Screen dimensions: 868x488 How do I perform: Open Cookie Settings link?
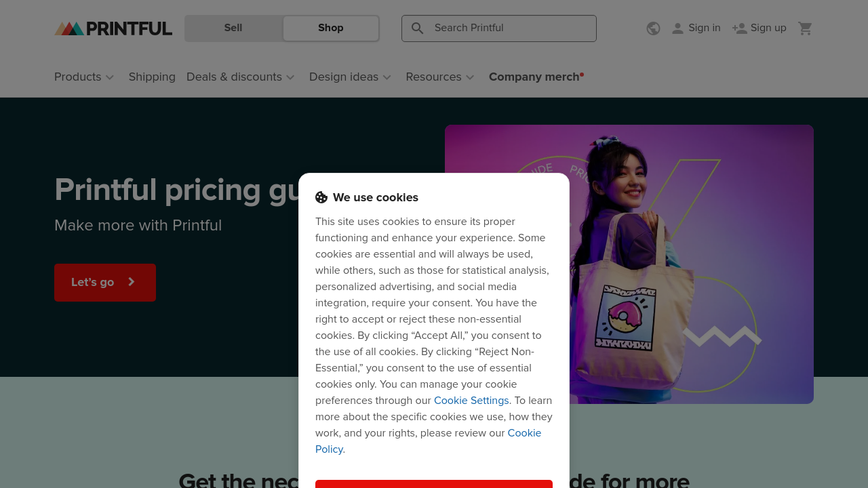(x=471, y=401)
